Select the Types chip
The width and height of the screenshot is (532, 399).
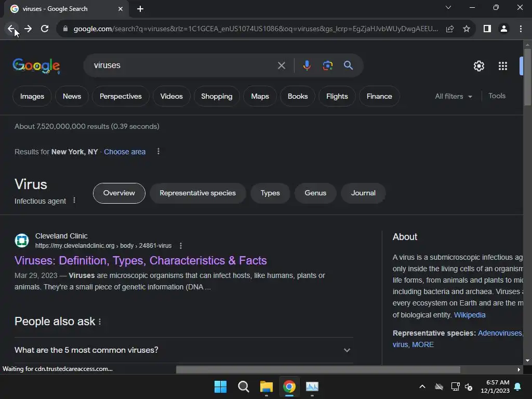pos(270,193)
